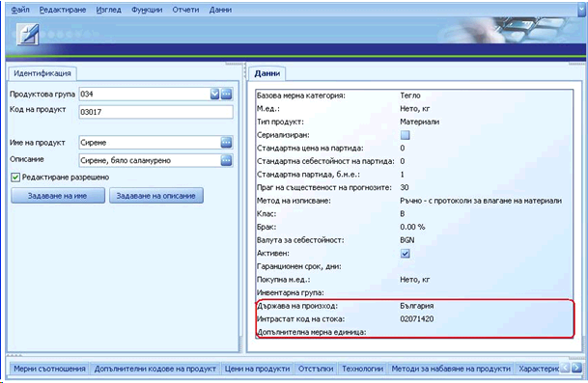Open the Описание ellipsis button
Screen dimensions: 588x383
226,160
